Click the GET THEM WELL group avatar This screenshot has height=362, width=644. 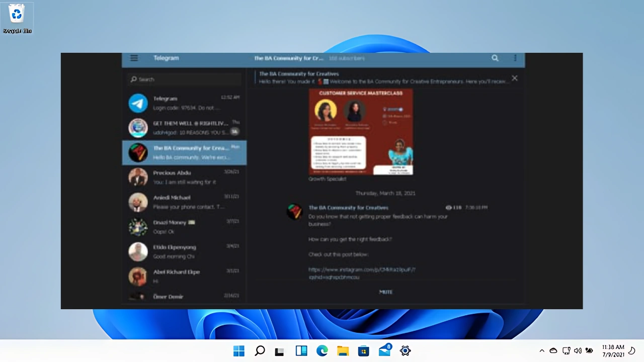pyautogui.click(x=138, y=128)
